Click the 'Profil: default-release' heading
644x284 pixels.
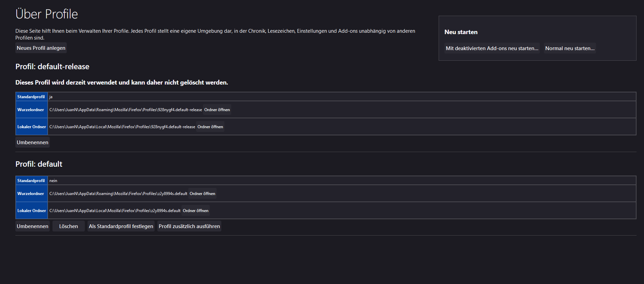click(52, 67)
